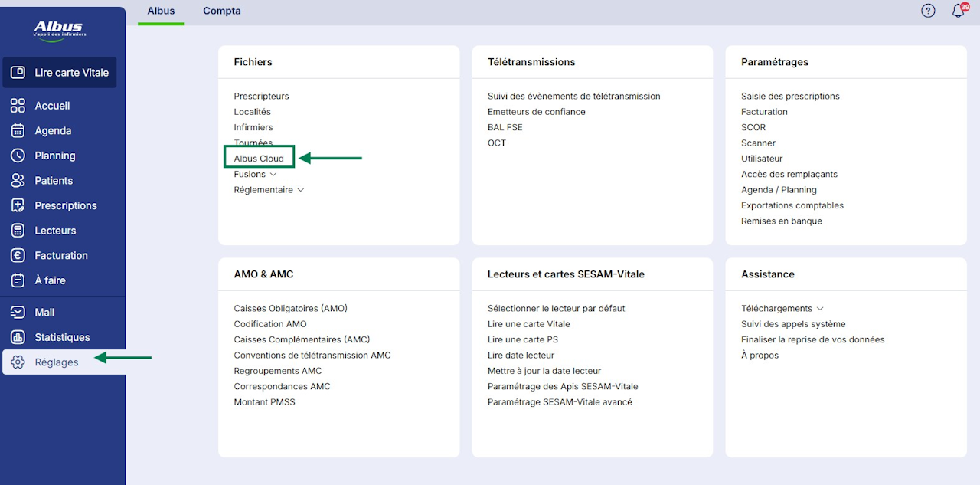Expand the Téléchargements submenu
This screenshot has width=980, height=485.
(x=820, y=309)
